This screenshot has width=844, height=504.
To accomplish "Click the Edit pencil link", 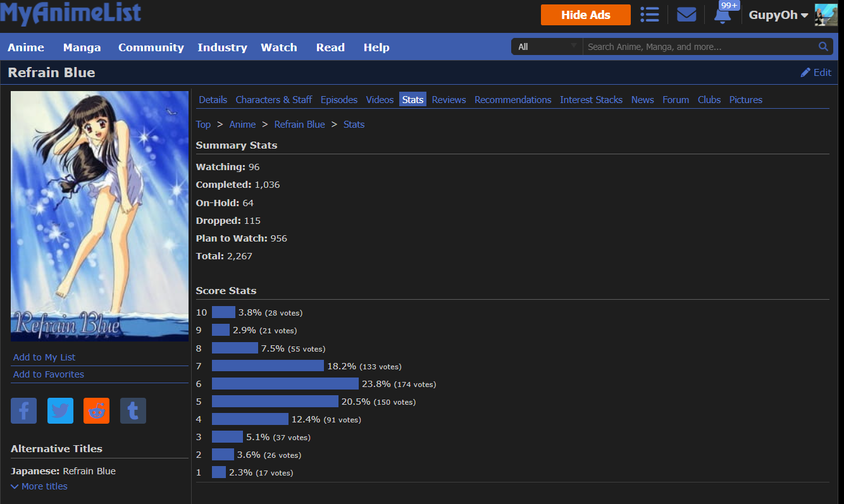I will pos(816,73).
